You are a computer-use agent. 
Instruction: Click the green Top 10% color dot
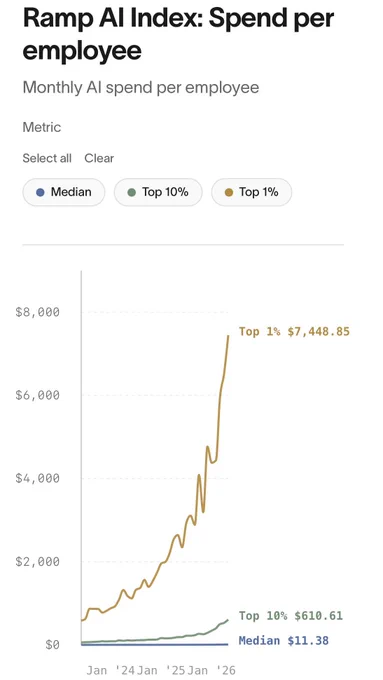pos(132,192)
